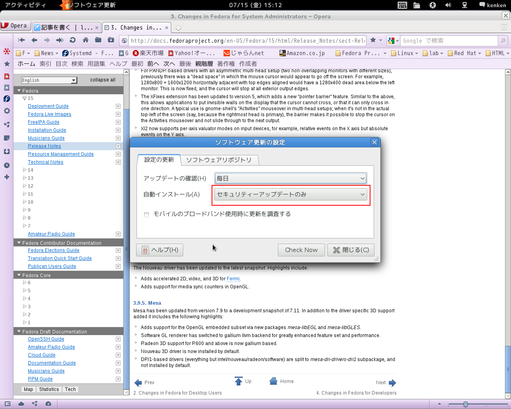The width and height of the screenshot is (511, 409).
Task: Click into the address bar URL field
Action: pyautogui.click(x=247, y=41)
